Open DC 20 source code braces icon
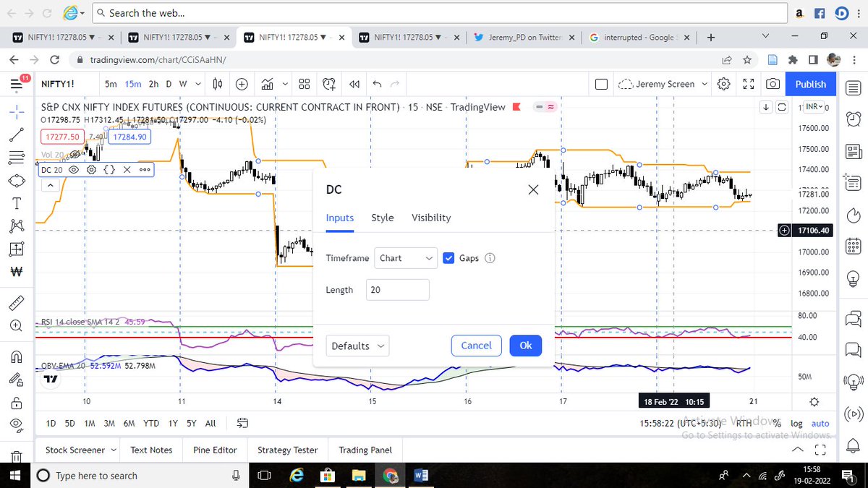868x488 pixels. click(109, 169)
